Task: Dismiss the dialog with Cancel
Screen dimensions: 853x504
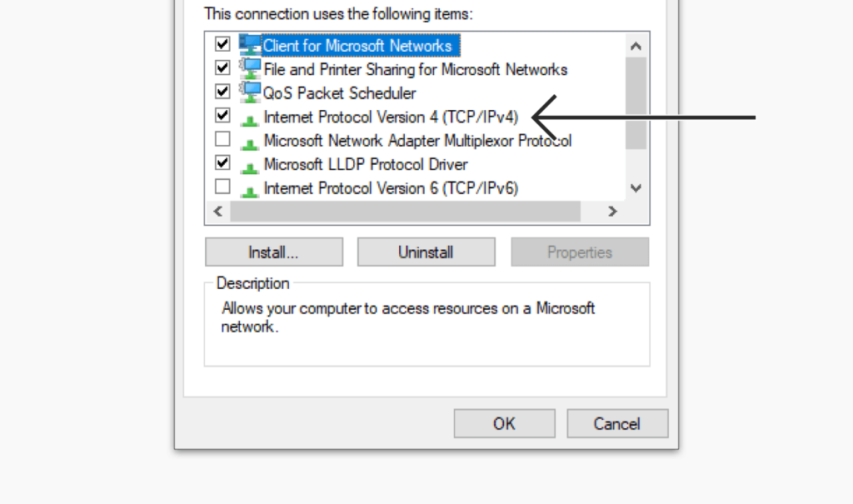Action: 616,423
